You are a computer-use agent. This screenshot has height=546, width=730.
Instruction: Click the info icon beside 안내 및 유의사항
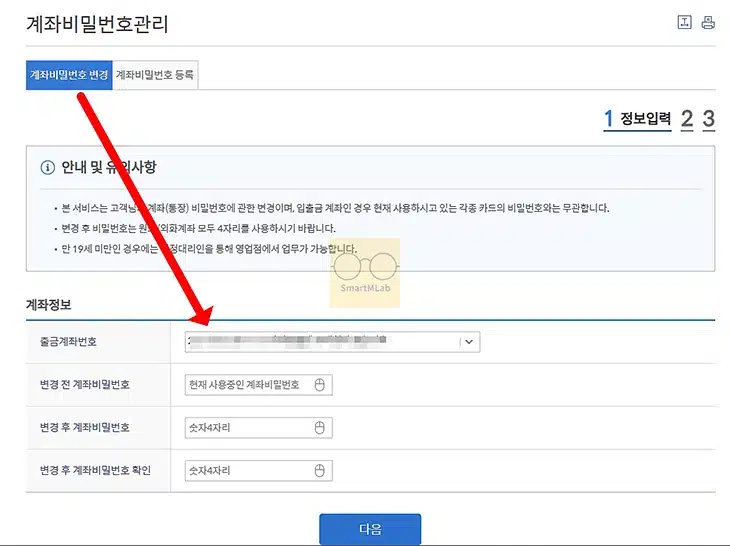46,168
